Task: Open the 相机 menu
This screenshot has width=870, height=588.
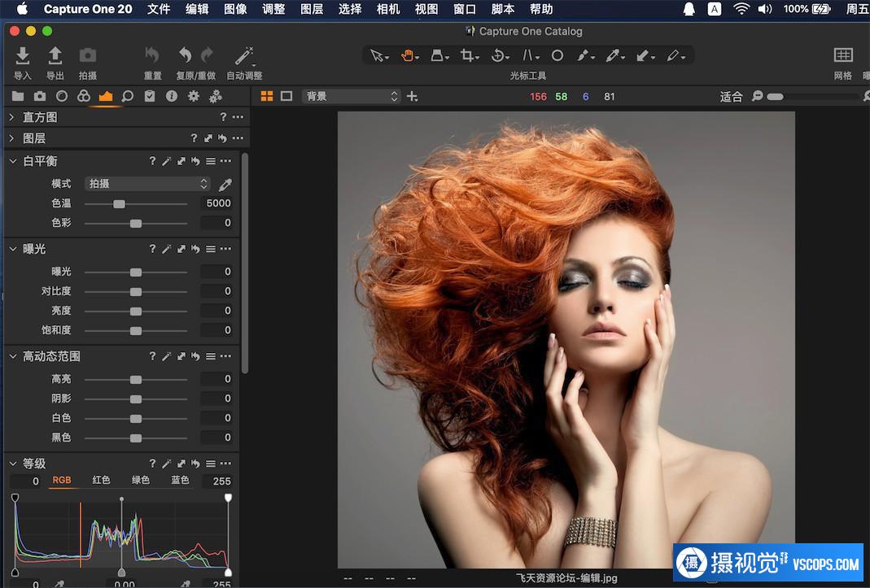Action: point(388,9)
